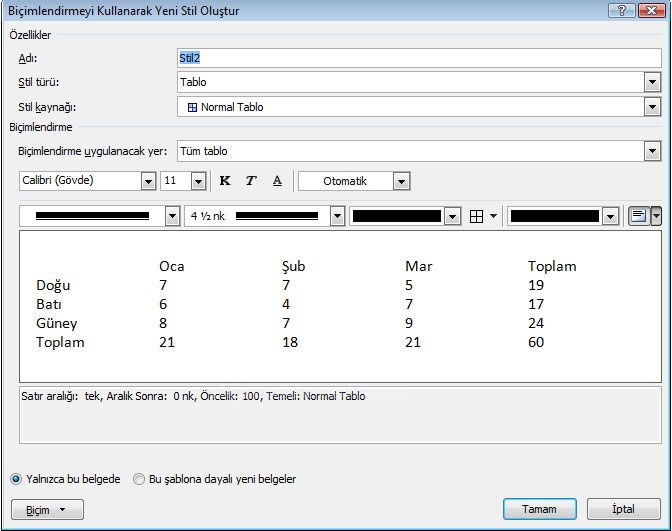Toggle underline (A) formatting

pos(277,181)
